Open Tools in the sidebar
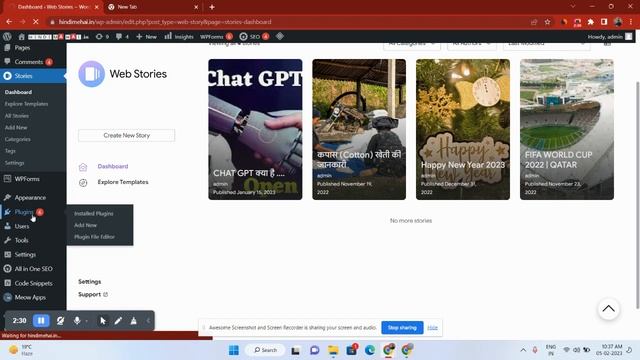 [21, 240]
